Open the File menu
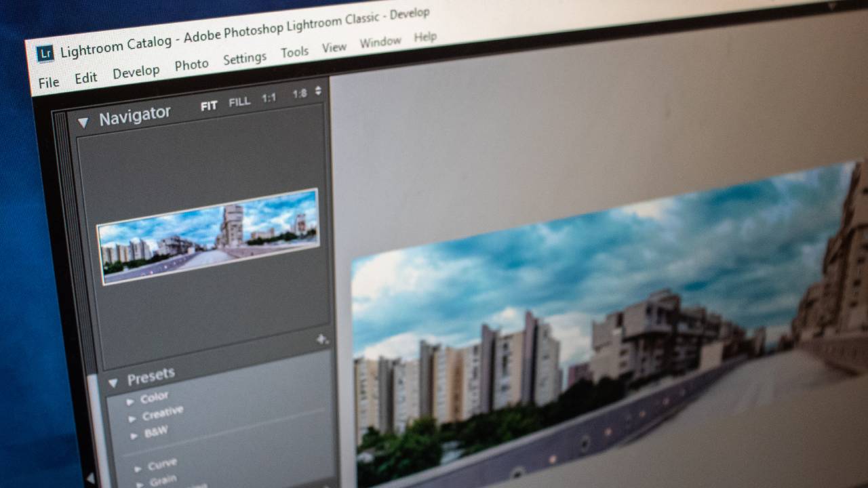 coord(49,83)
